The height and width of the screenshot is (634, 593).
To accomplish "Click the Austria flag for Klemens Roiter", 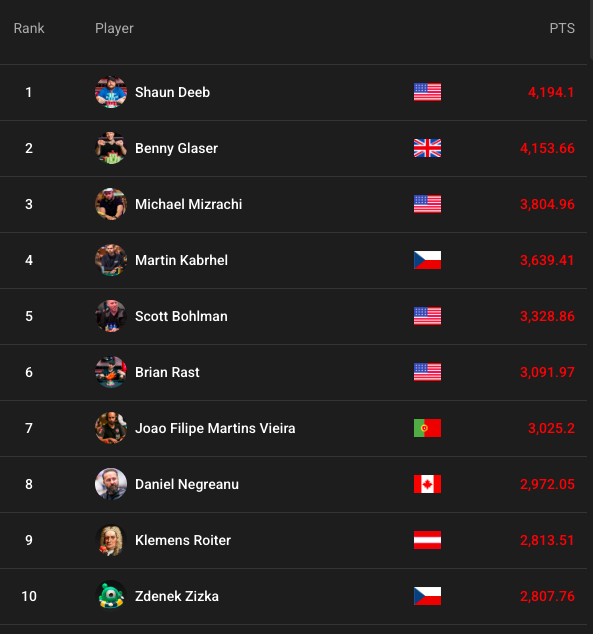I will 427,540.
